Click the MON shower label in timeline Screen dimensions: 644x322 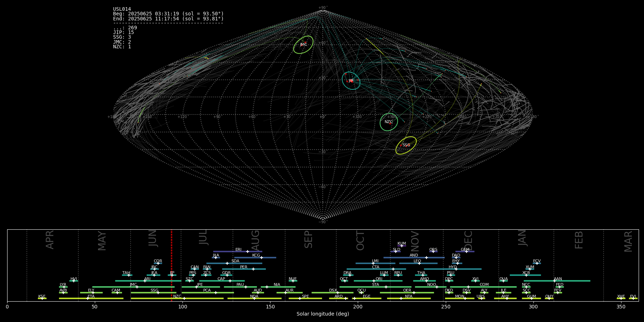(x=459, y=297)
